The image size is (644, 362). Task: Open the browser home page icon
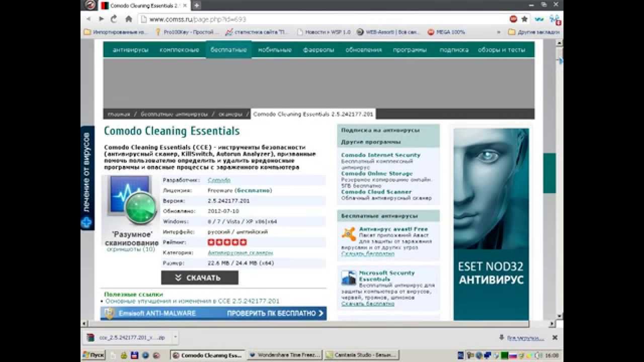[x=128, y=19]
